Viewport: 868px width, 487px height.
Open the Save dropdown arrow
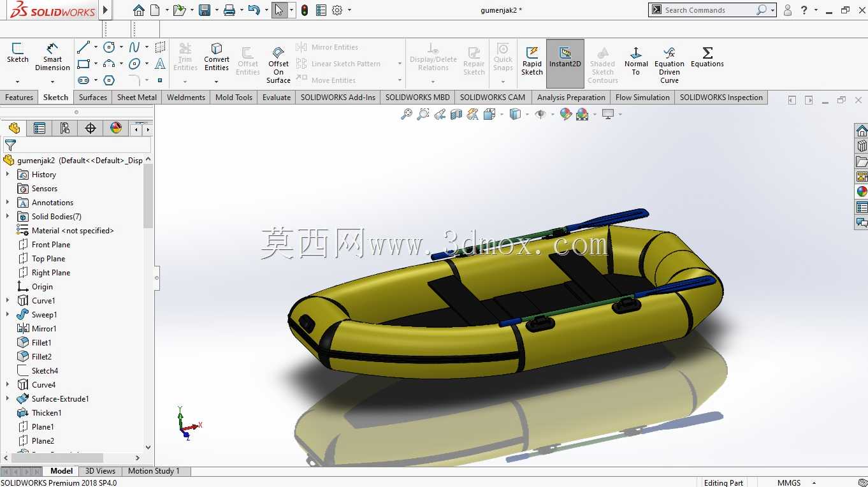pos(217,10)
